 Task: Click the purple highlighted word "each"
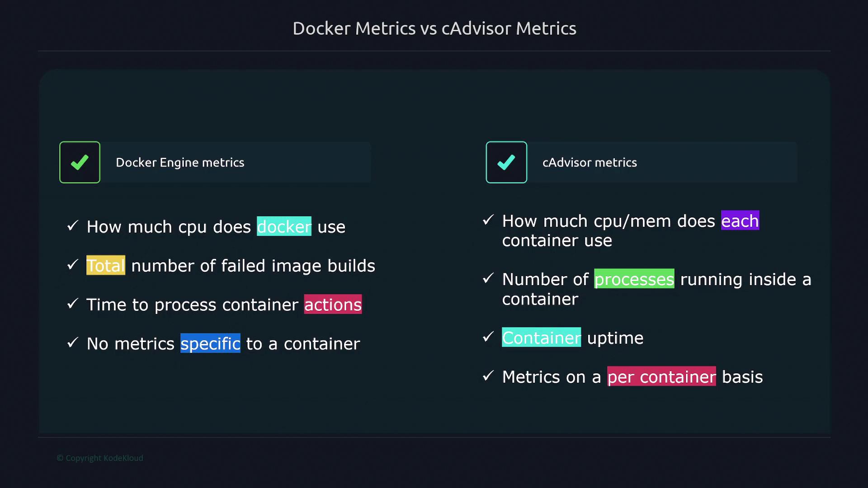tap(740, 221)
